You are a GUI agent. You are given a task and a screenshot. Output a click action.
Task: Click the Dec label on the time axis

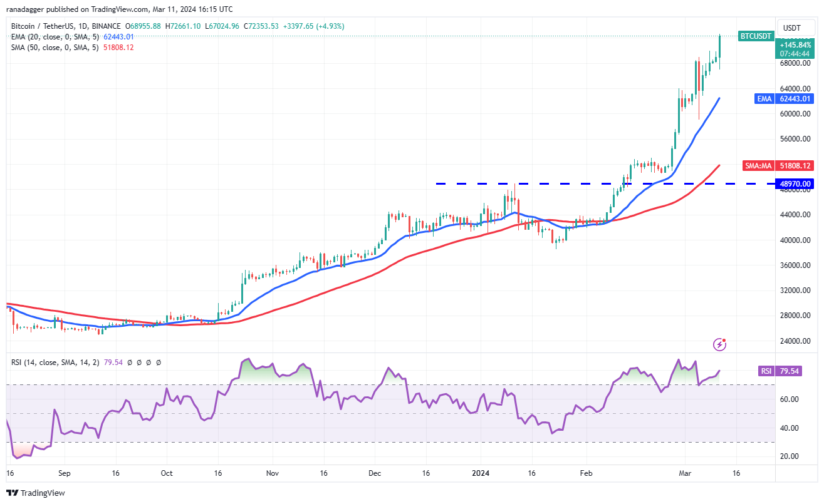(x=375, y=473)
